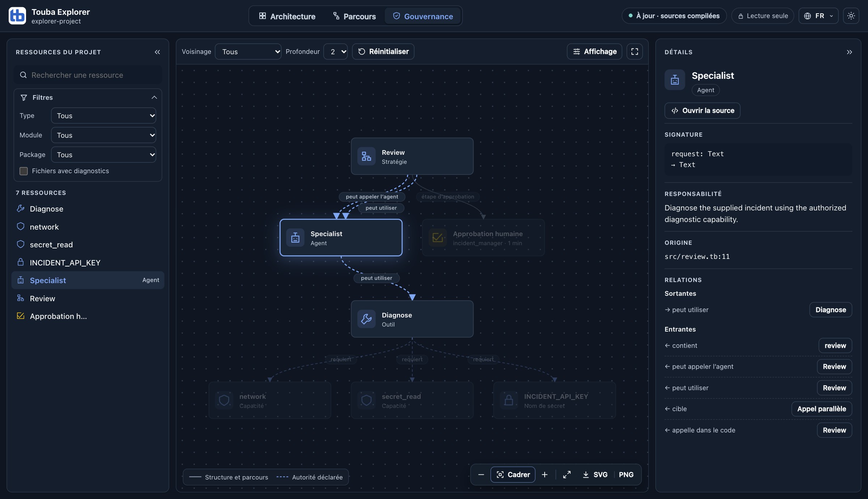The image size is (868, 499).
Task: Open the Profondeur depth dropdown
Action: pyautogui.click(x=336, y=52)
